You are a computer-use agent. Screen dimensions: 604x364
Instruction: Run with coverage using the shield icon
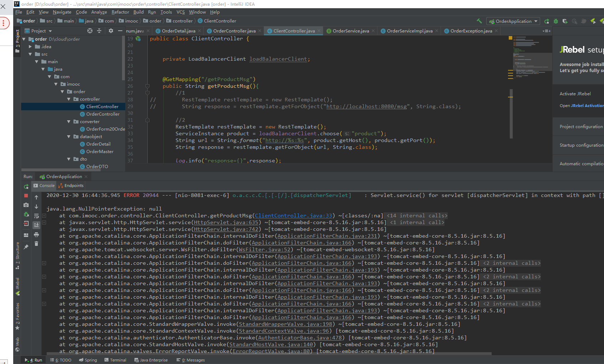[565, 21]
